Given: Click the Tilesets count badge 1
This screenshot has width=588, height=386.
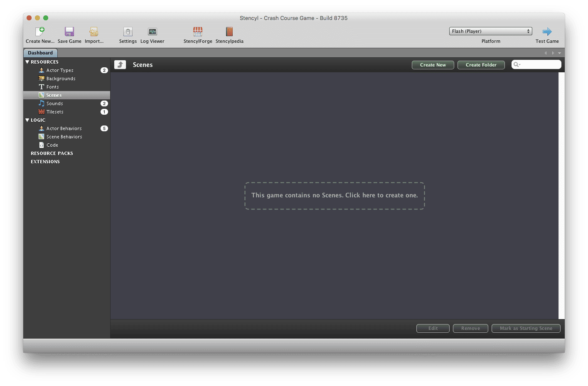Looking at the screenshot, I should click(104, 112).
